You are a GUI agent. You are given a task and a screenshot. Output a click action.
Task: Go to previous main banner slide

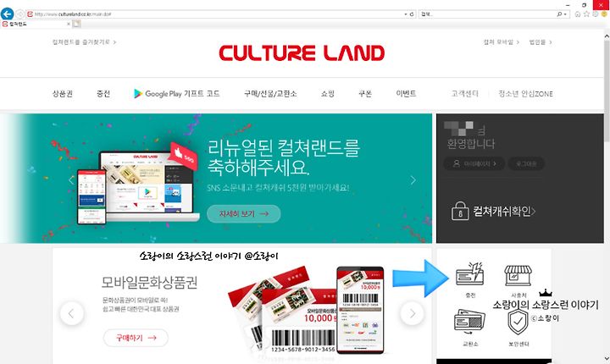pyautogui.click(x=71, y=179)
